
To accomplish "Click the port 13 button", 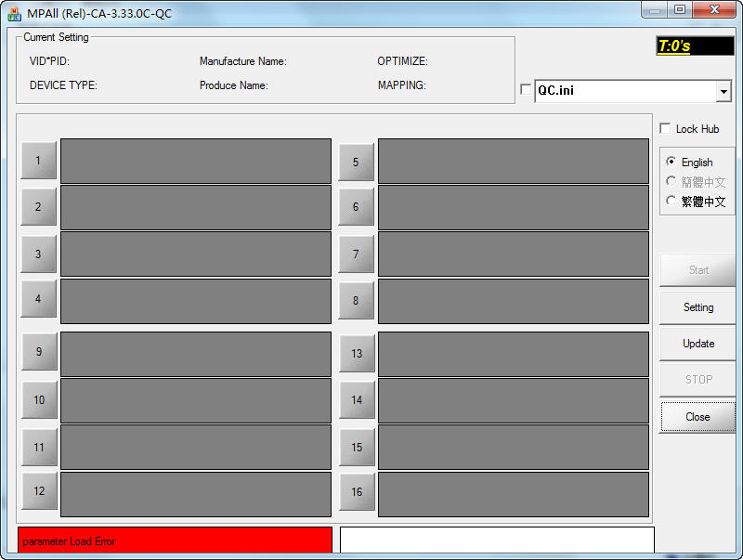I will tap(357, 354).
